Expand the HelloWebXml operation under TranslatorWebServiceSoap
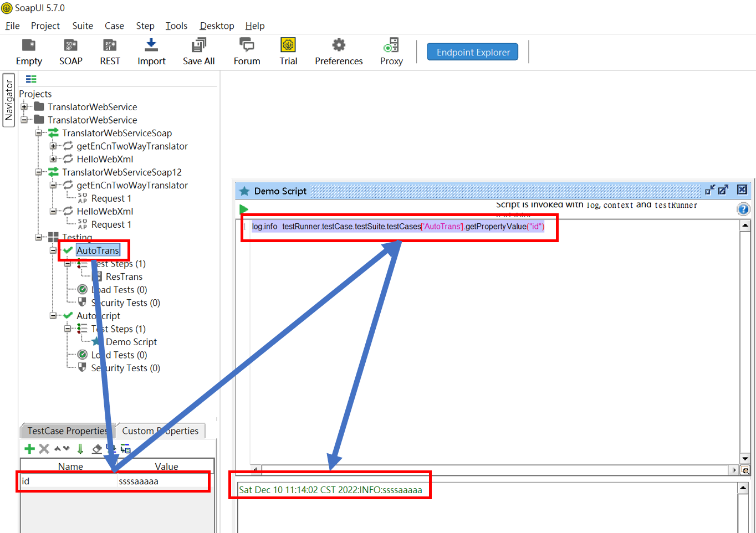 (x=53, y=159)
